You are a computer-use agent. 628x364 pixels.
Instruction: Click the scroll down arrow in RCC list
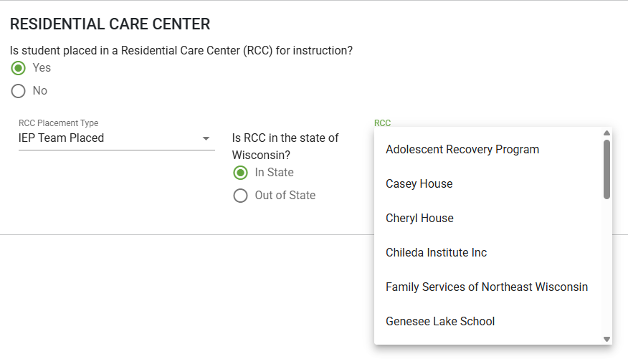pos(606,339)
